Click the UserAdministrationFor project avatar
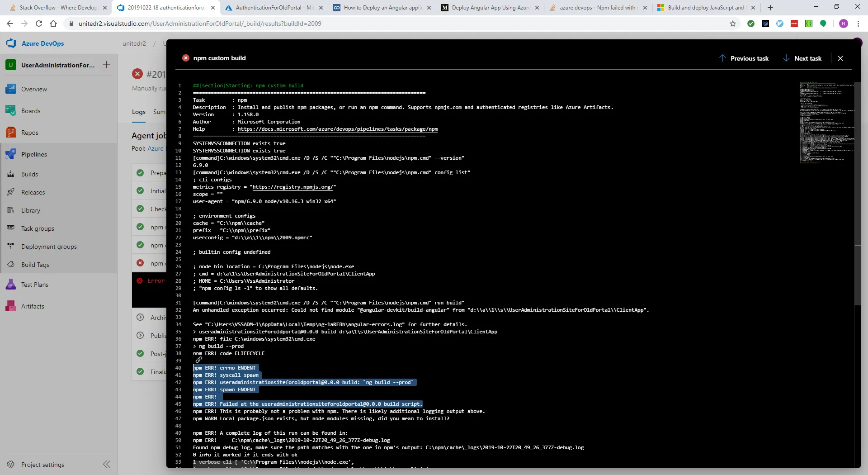 pos(11,65)
